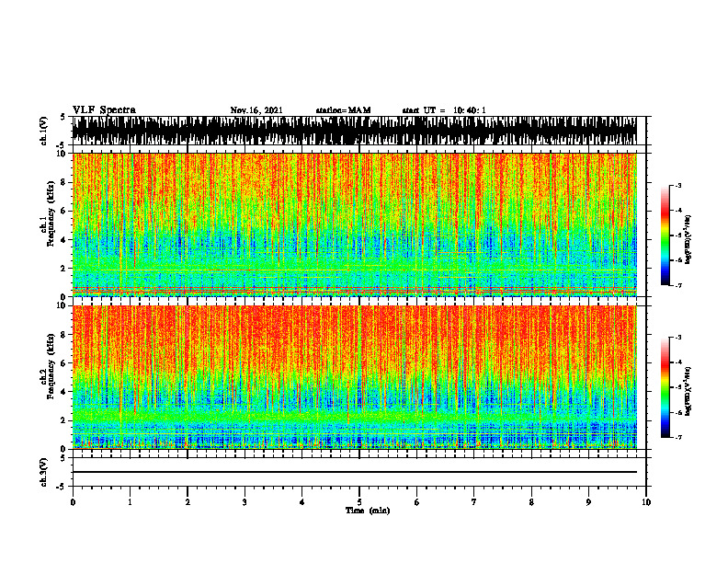Viewport: 728px width, 563px height.
Task: Click the "0" tick on the Time axis
Action: [73, 502]
